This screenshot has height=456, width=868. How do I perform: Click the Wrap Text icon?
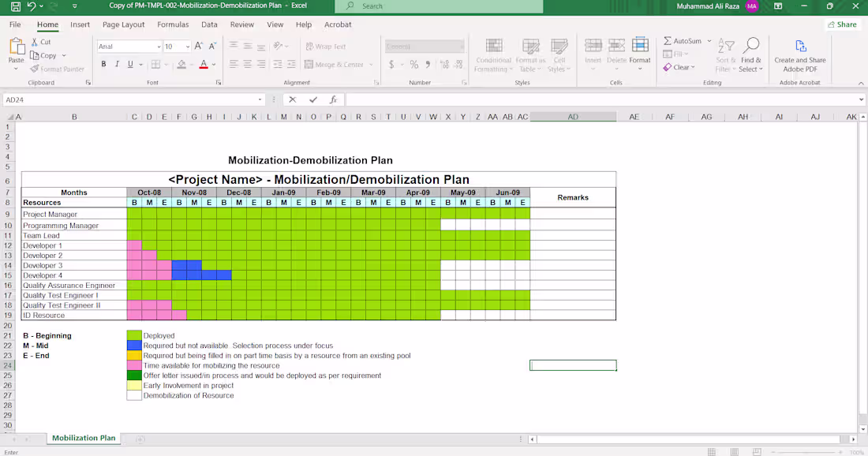(325, 46)
